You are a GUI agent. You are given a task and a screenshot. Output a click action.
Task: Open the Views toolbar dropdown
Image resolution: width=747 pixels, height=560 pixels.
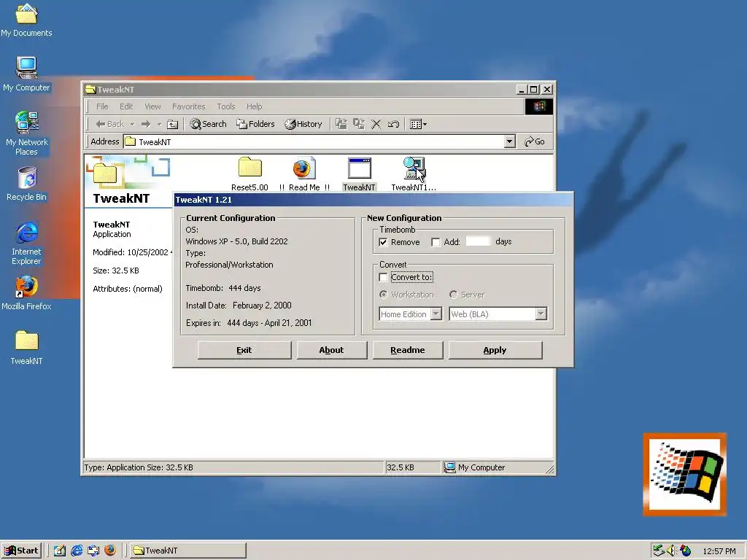click(x=418, y=124)
